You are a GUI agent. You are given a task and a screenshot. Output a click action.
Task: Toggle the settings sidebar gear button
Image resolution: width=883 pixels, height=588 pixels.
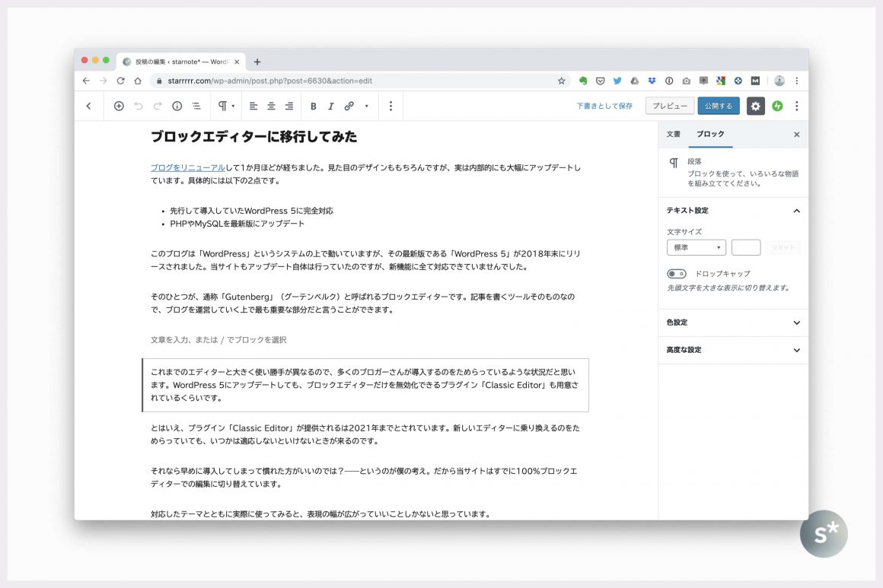[755, 106]
